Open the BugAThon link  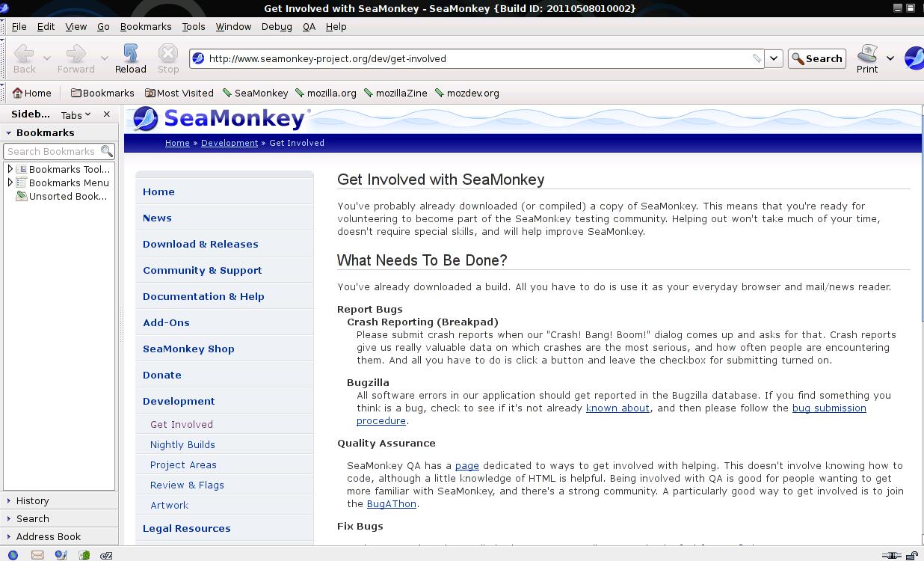tap(392, 503)
